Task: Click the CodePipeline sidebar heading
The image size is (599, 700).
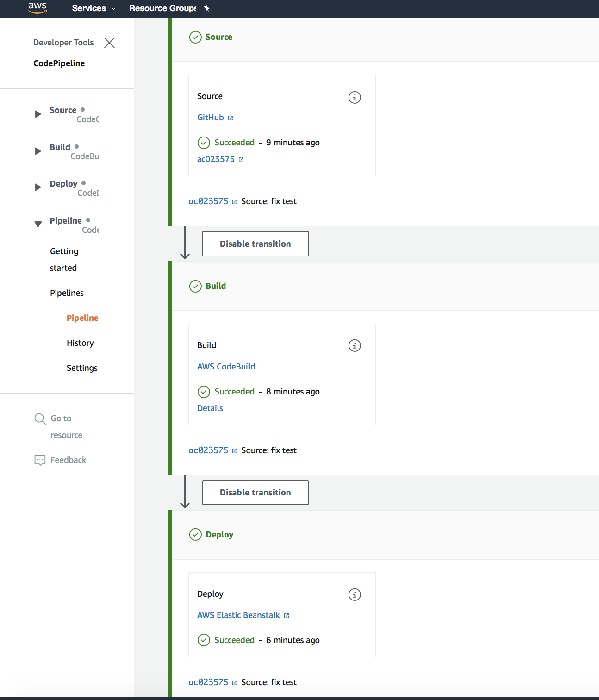Action: click(x=59, y=63)
